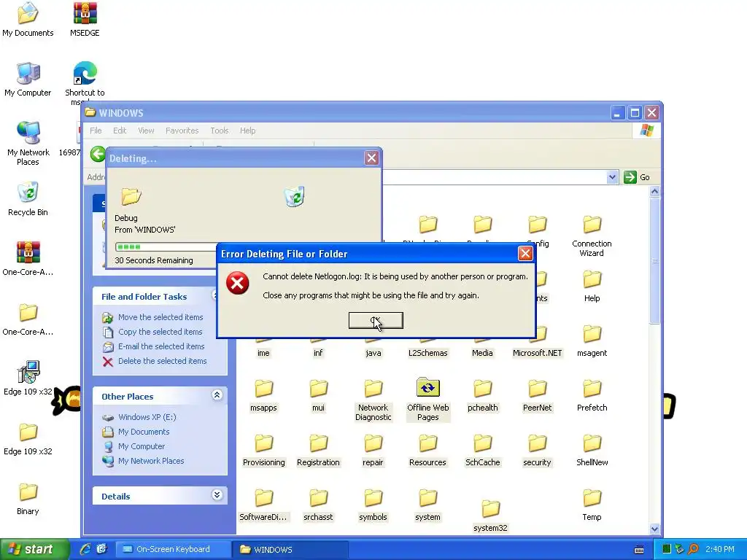Select the MSEDGE archive desktop icon
This screenshot has height=560, width=747.
(85, 20)
